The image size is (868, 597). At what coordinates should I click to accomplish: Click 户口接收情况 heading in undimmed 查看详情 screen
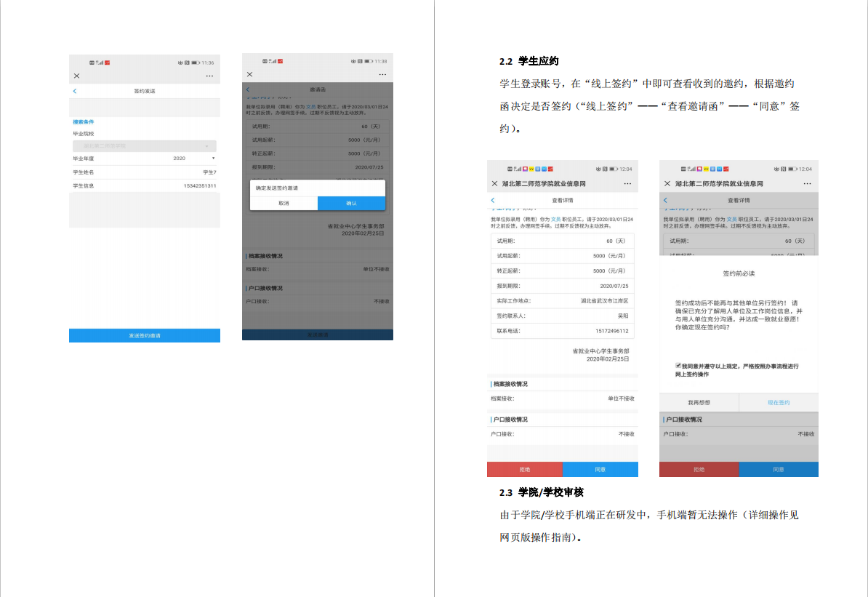pyautogui.click(x=510, y=420)
